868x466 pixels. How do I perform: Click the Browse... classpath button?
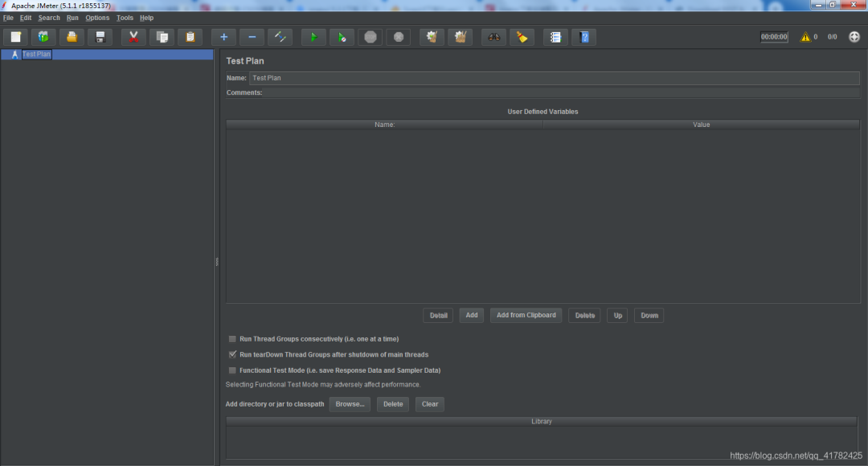point(350,404)
